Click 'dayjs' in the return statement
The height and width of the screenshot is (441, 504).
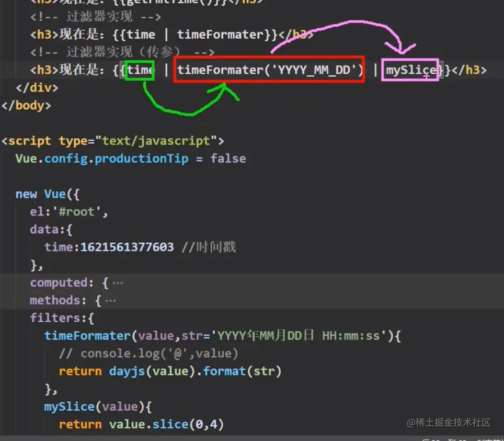[127, 371]
